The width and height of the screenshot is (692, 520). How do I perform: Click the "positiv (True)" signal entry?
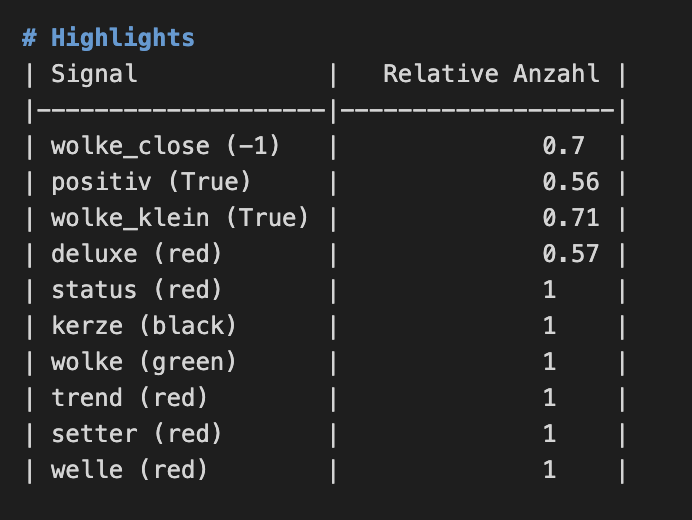(x=151, y=182)
